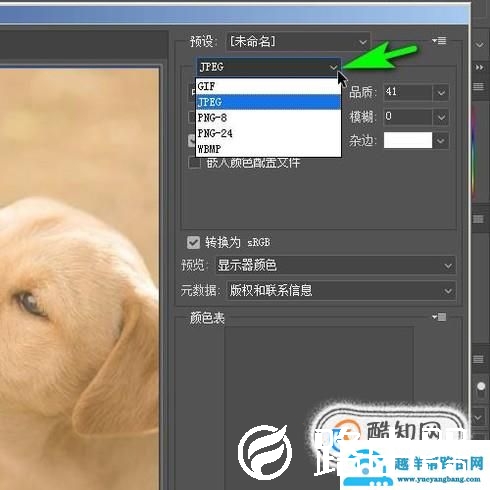Image resolution: width=490 pixels, height=490 pixels.
Task: Uncheck 转换为 sRGB checkbox
Action: 194,242
